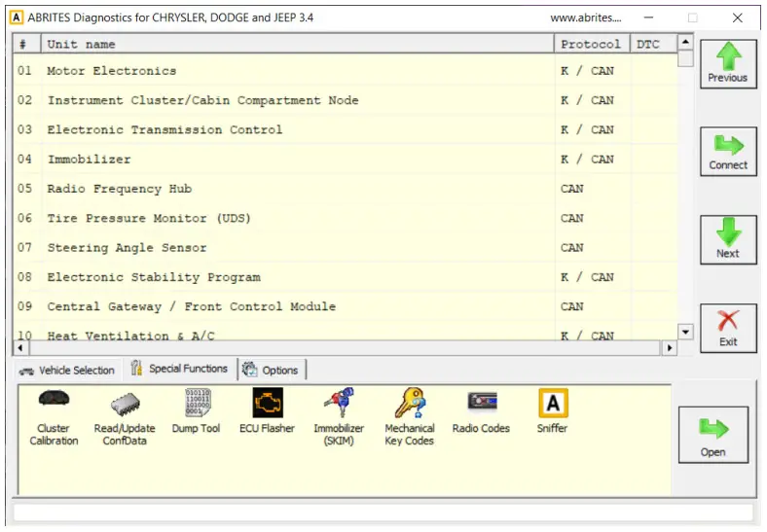
Task: Click the # column header
Action: pyautogui.click(x=27, y=44)
